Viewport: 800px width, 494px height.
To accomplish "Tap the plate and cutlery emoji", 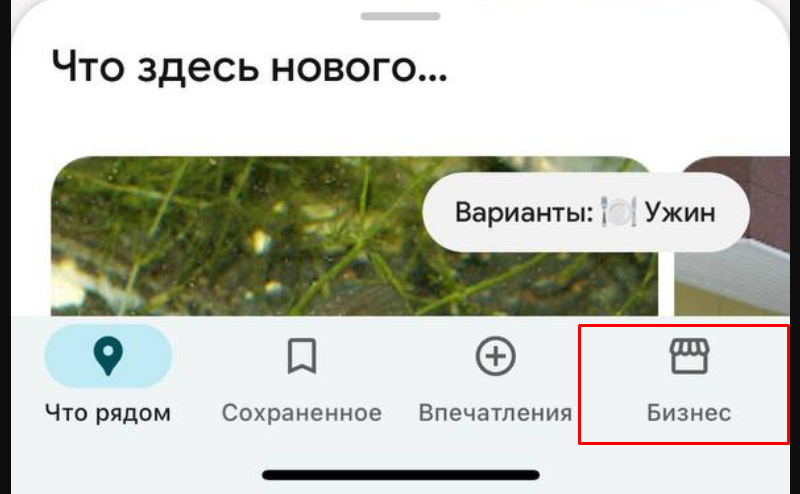I will 618,212.
